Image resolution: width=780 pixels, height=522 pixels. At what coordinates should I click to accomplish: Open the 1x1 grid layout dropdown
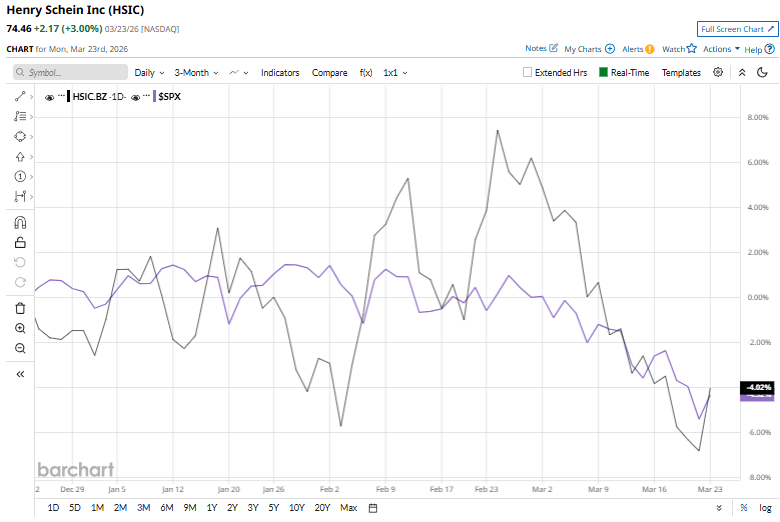395,73
